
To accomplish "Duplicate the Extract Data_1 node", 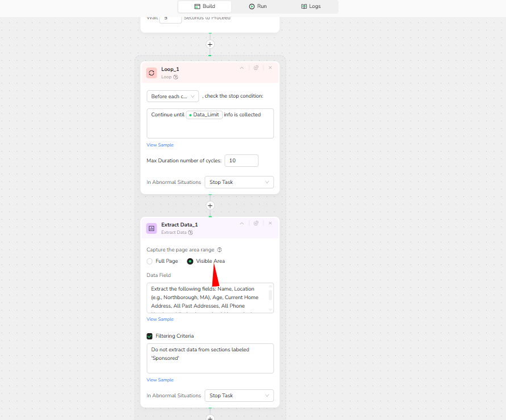I will click(256, 224).
